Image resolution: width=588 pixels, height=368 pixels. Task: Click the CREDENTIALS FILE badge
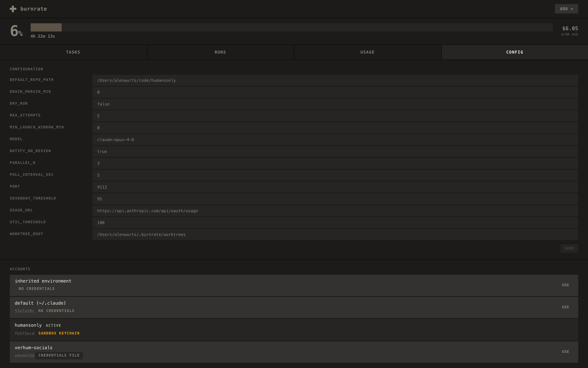coord(59,355)
